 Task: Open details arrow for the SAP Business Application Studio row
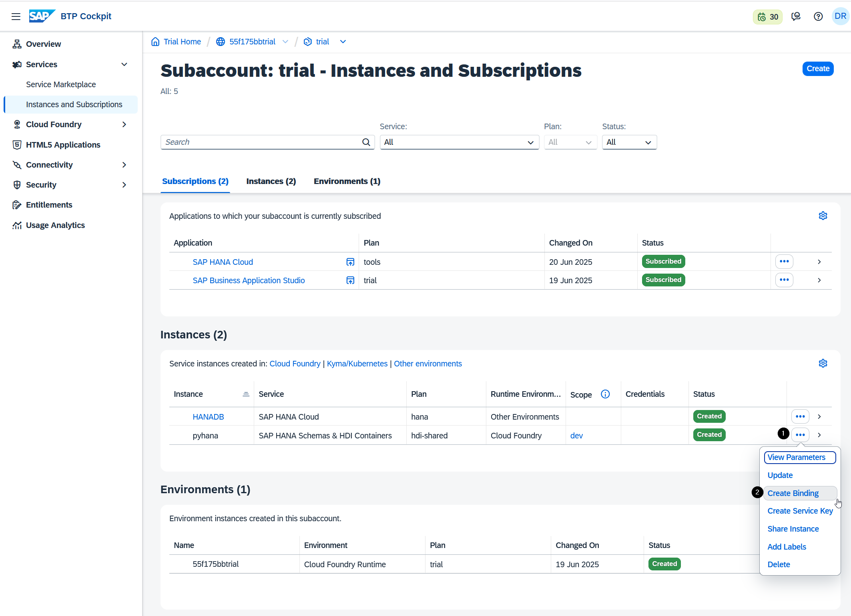tap(819, 280)
